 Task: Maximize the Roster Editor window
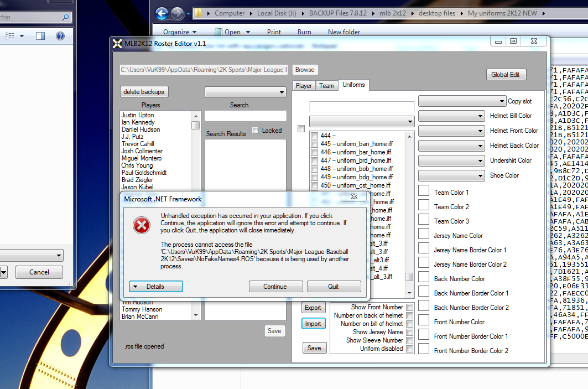[x=513, y=41]
